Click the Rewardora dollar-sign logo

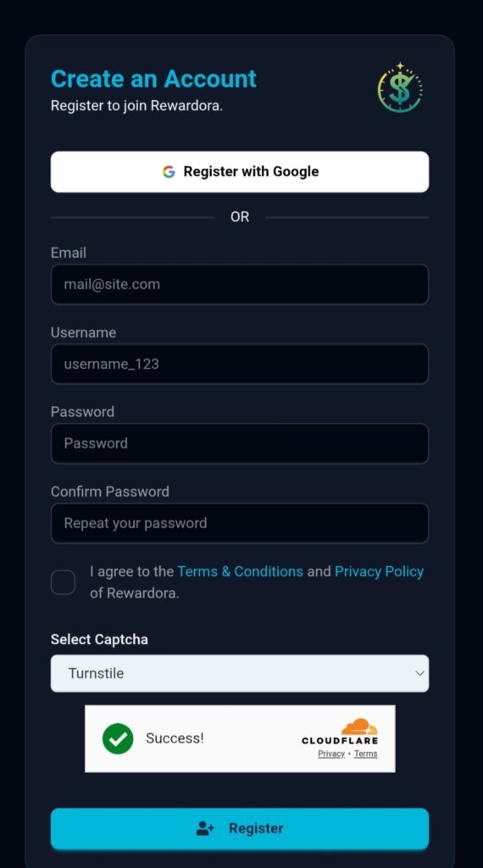400,87
